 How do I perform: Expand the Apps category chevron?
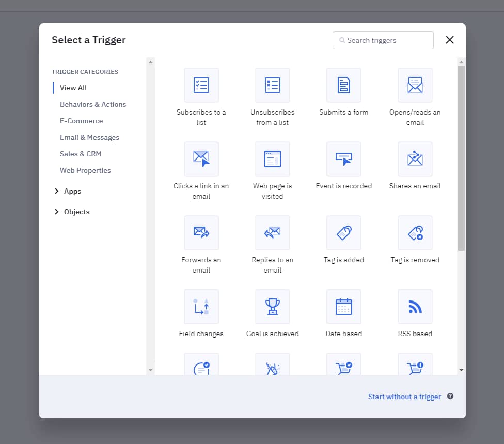pos(57,191)
